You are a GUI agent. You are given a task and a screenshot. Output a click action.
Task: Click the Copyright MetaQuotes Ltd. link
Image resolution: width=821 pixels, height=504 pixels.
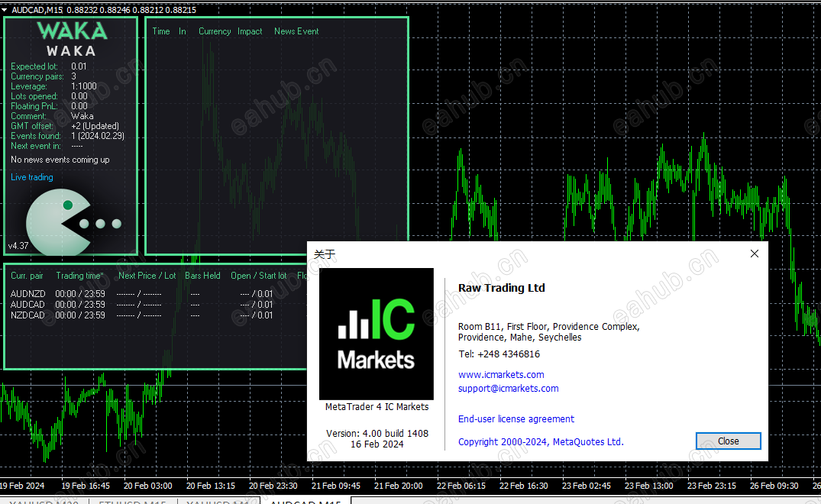click(x=541, y=441)
